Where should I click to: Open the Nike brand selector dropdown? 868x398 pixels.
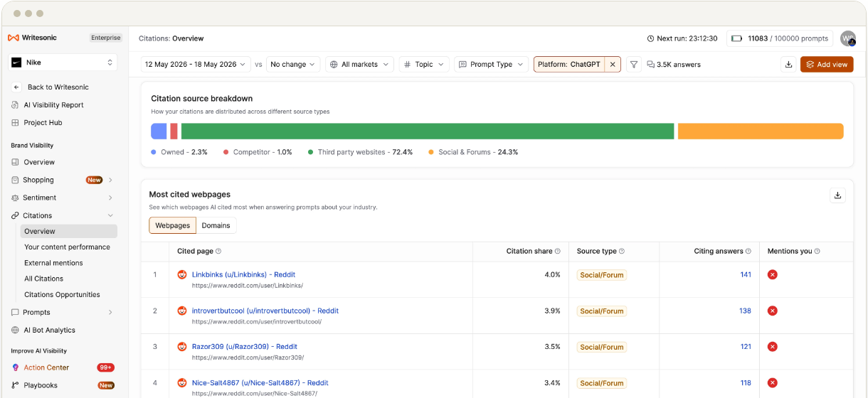(x=63, y=63)
